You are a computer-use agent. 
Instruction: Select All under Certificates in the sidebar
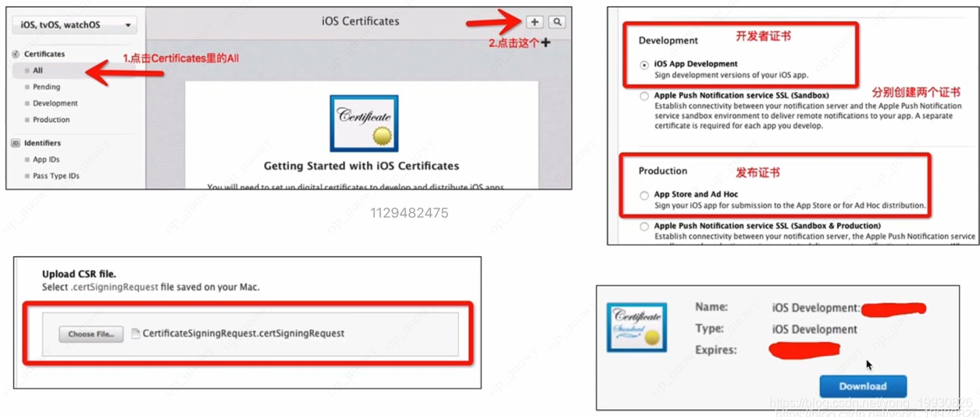pos(37,70)
